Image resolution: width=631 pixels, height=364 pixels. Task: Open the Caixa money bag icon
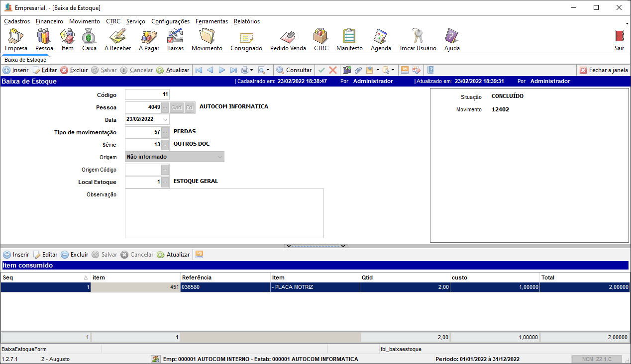click(89, 39)
